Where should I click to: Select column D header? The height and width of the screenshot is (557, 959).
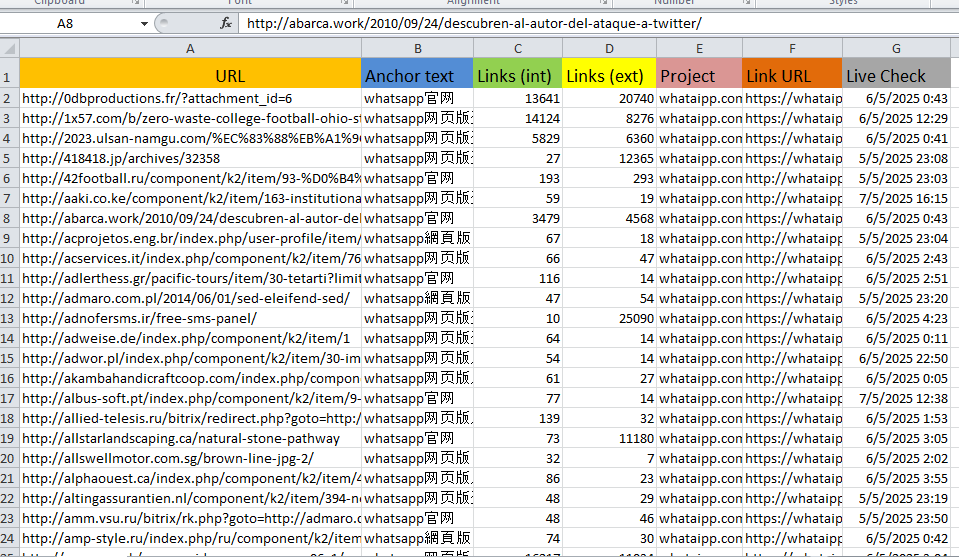coord(609,48)
